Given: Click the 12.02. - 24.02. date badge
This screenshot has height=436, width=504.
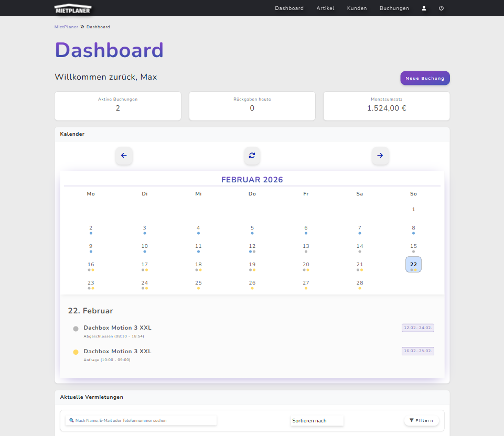Looking at the screenshot, I should 417,328.
